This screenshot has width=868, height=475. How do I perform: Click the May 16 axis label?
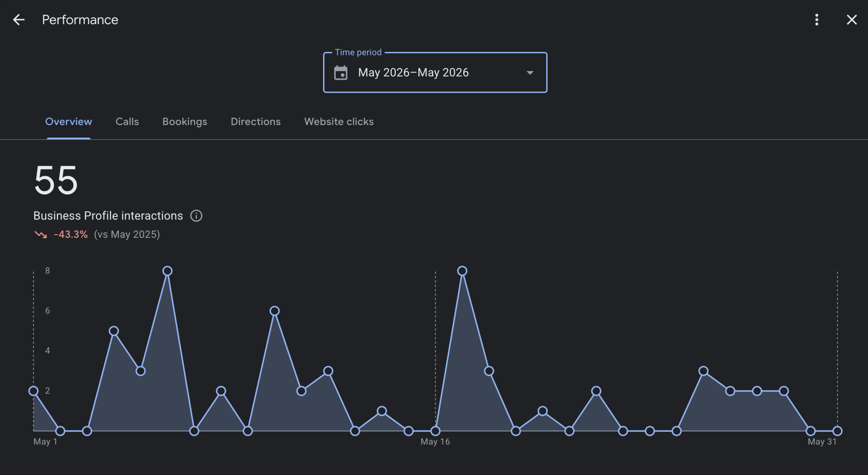435,441
